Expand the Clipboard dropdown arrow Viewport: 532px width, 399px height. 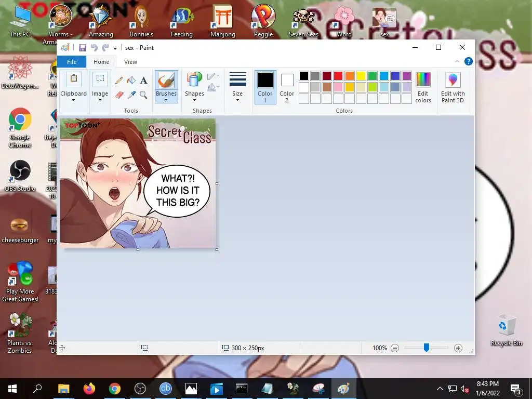pos(73,100)
